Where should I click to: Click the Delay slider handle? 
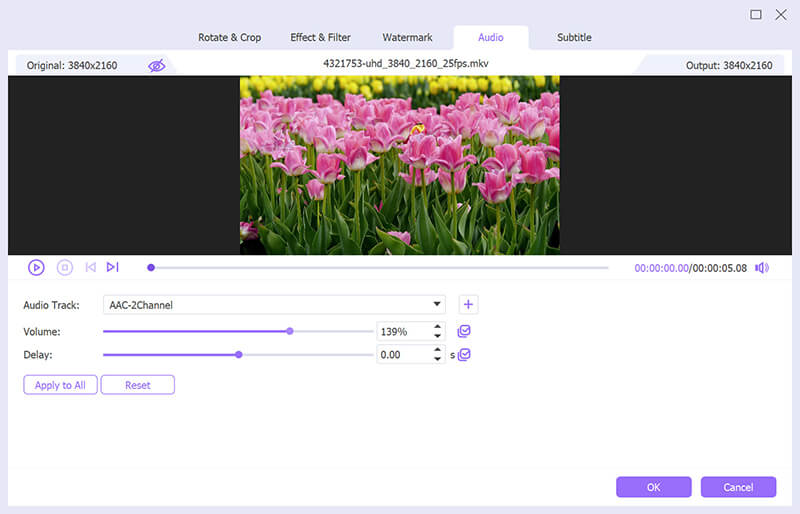(239, 354)
